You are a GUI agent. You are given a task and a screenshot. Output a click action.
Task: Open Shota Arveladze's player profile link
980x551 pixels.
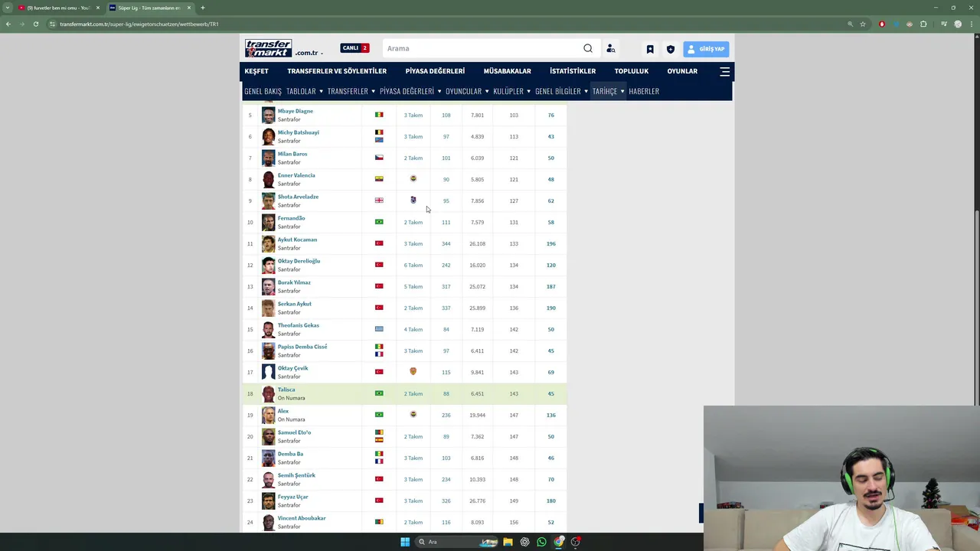(x=298, y=197)
